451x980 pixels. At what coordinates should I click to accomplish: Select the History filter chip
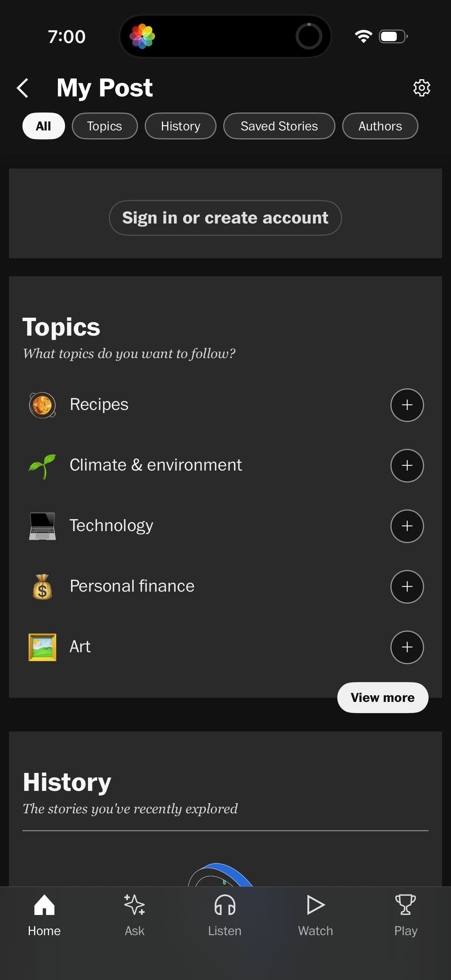(x=180, y=126)
